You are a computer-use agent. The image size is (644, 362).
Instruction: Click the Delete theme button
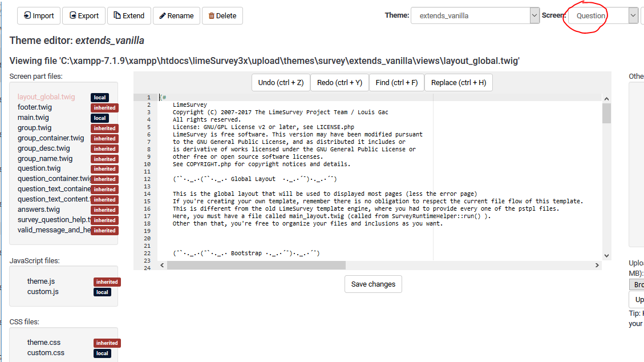(222, 15)
